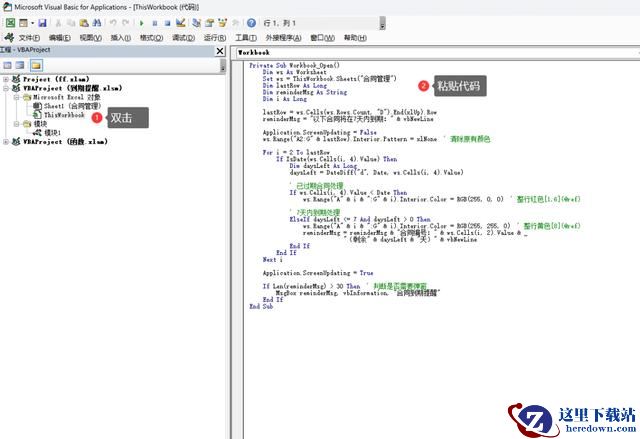Select VBAProject (到期提醒.xlsm) in tree
640x439 pixels.
pos(72,88)
